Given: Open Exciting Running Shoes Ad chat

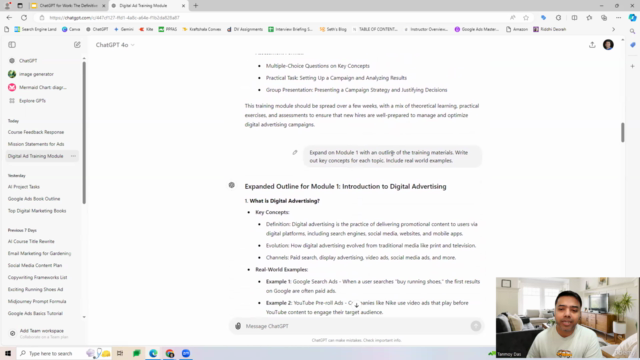Looking at the screenshot, I should [x=35, y=289].
